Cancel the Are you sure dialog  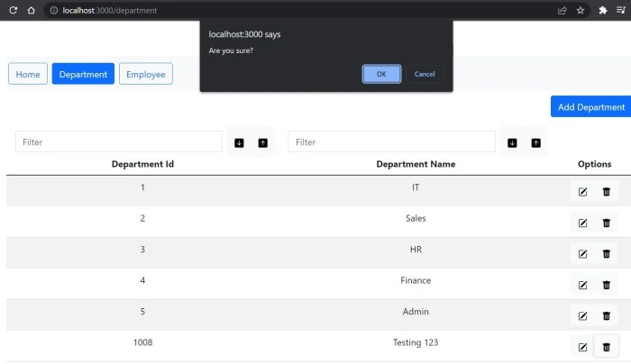(x=425, y=74)
